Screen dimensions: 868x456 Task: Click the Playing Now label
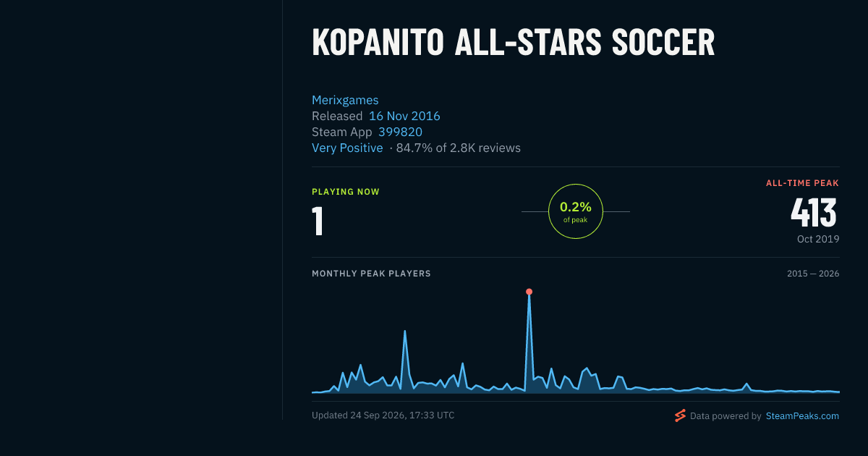[x=345, y=192]
